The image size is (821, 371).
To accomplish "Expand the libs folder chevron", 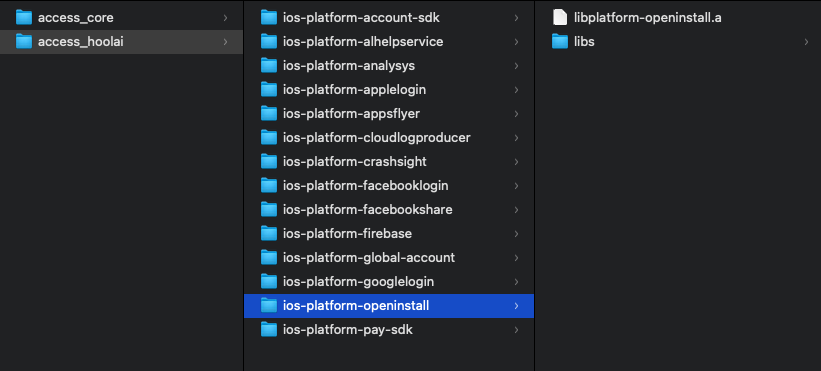I will pos(806,42).
